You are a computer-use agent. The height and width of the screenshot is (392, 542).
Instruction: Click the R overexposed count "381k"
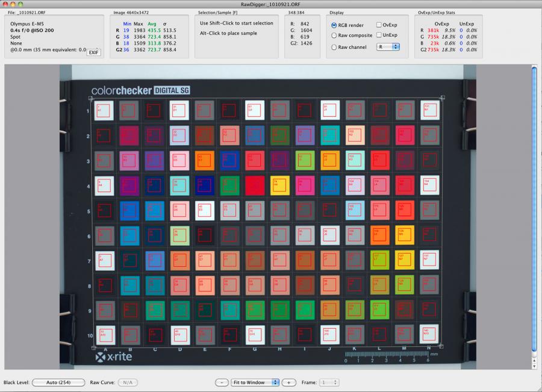(433, 31)
